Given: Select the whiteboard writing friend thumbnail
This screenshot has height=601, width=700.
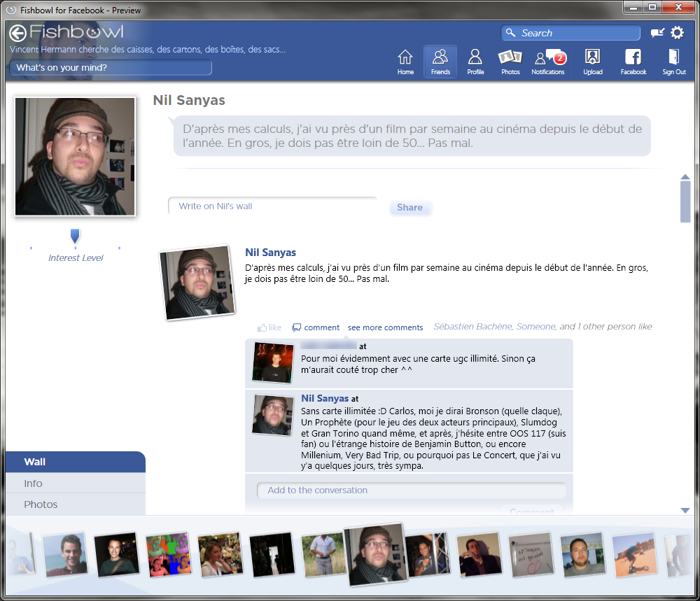Looking at the screenshot, I should 531,555.
